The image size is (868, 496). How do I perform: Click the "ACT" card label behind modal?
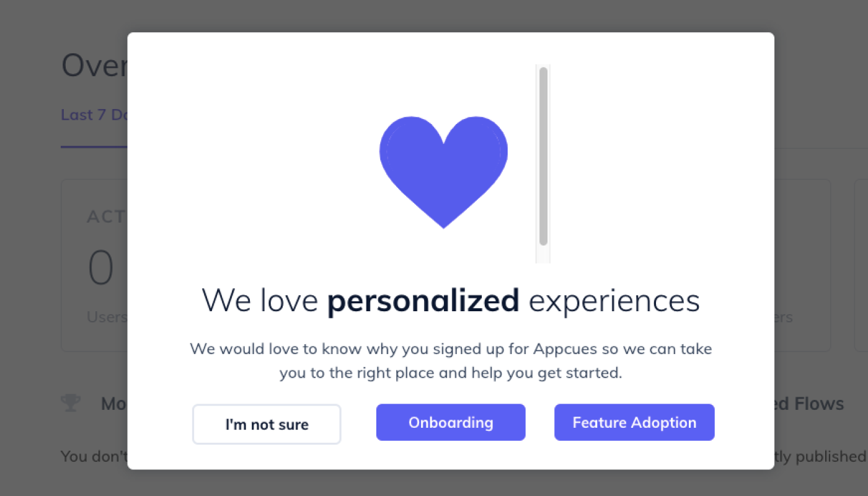tap(107, 217)
